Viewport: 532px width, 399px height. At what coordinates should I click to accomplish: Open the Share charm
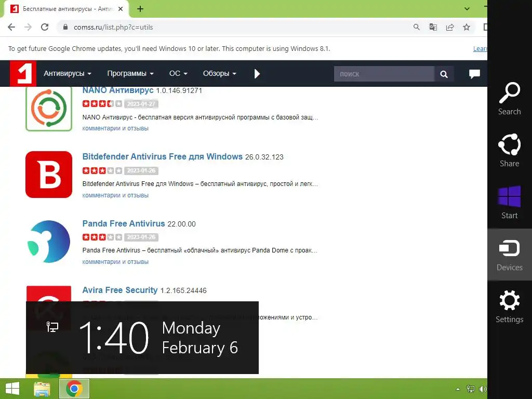[509, 150]
